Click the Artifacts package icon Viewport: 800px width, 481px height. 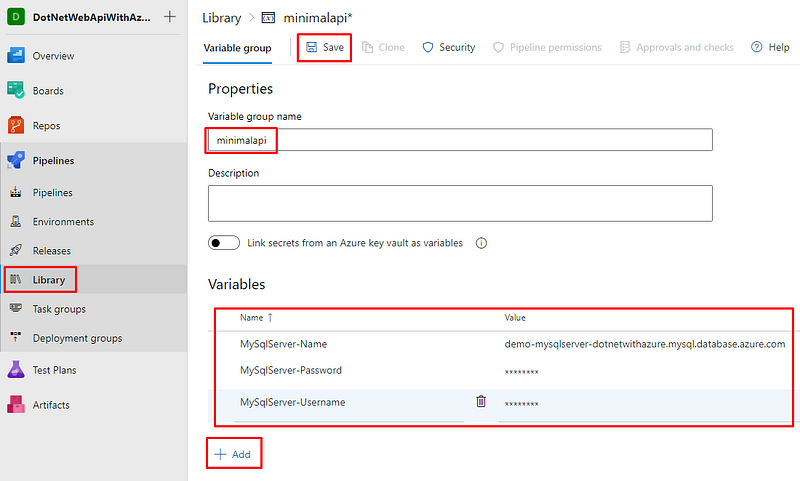(x=16, y=404)
